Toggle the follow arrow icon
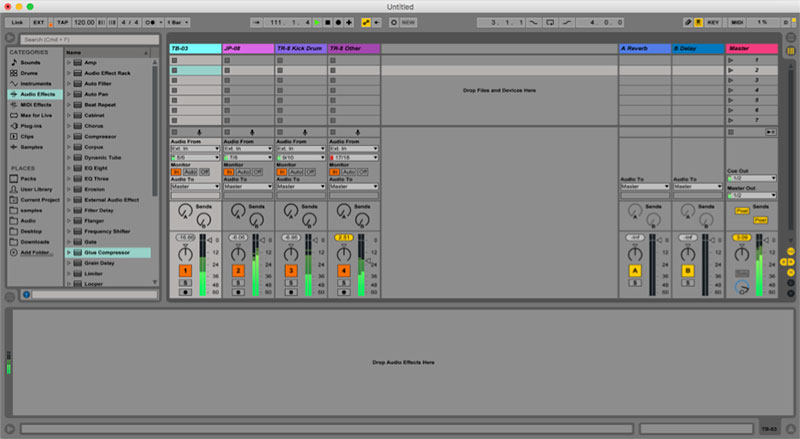 tap(256, 22)
